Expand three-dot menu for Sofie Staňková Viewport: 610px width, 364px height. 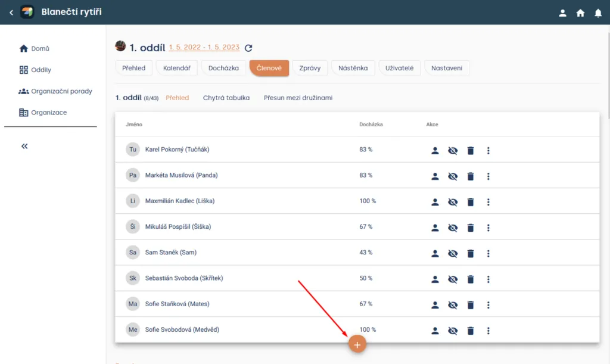tap(488, 305)
